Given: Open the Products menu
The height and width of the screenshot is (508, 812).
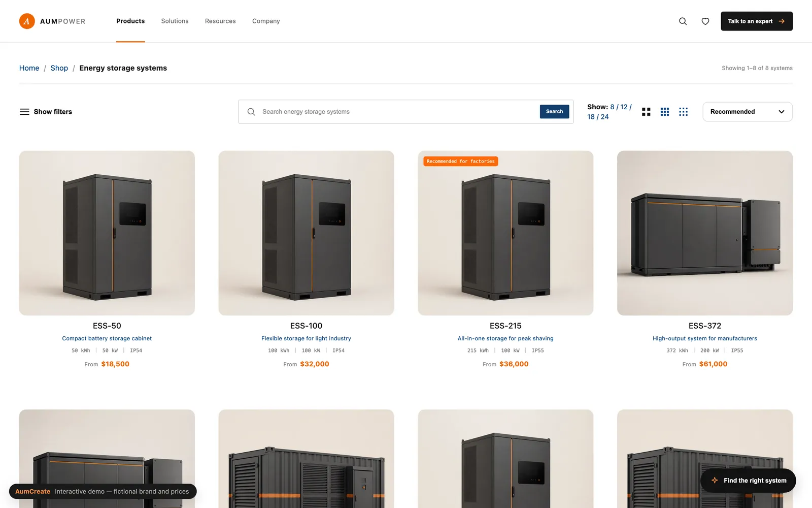Looking at the screenshot, I should (130, 21).
